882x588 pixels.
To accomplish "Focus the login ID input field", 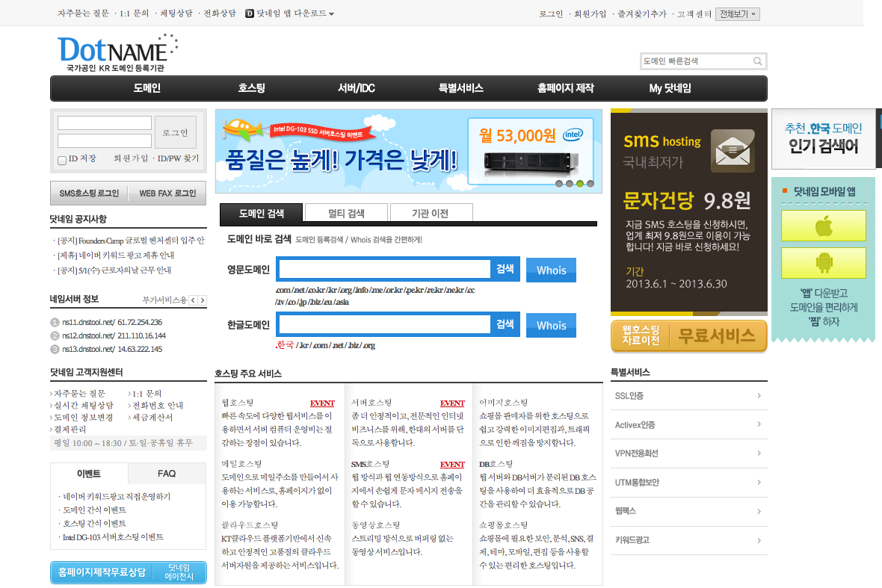I will (x=105, y=123).
